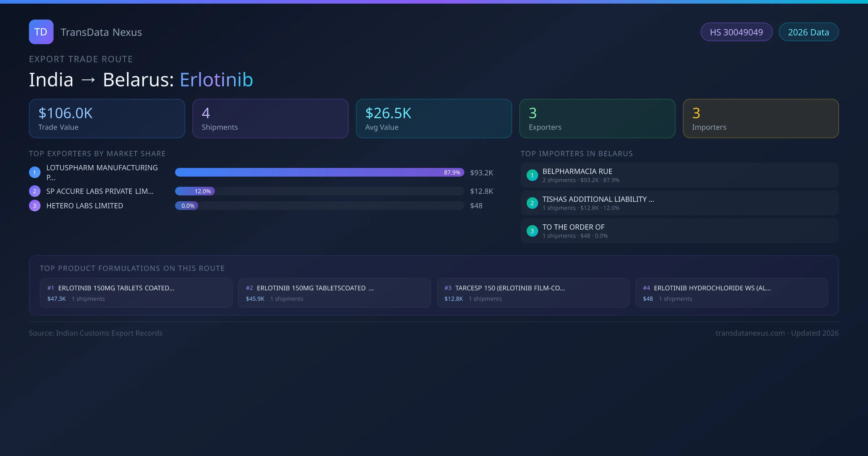Select the $106.0K Trade Value card
This screenshot has width=868, height=456.
(107, 119)
